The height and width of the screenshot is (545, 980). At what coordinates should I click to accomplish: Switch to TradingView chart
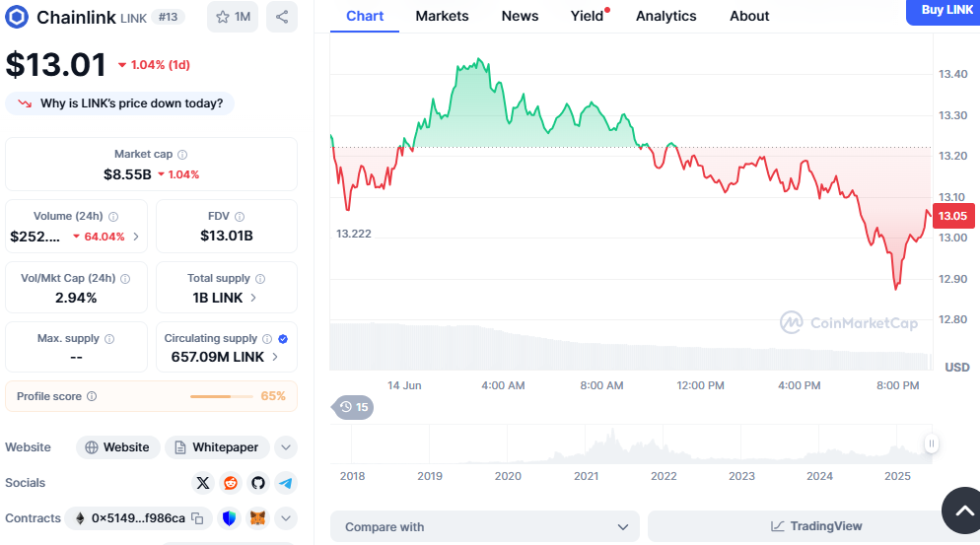(x=813, y=526)
